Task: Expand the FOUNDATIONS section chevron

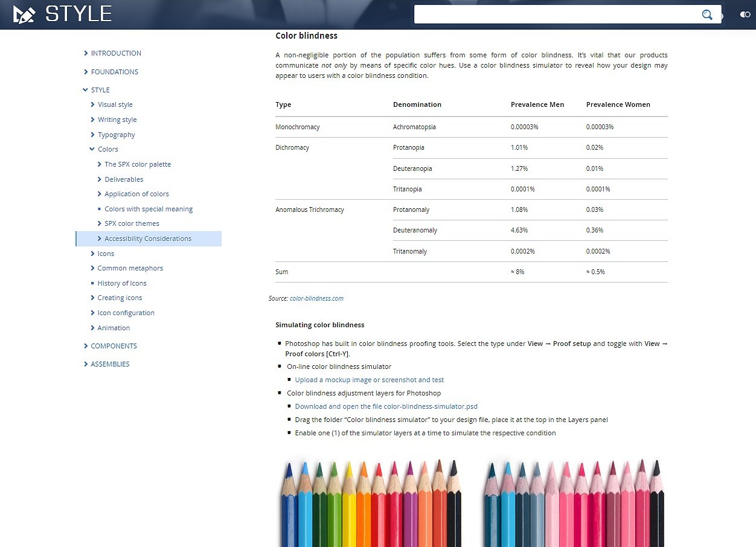Action: [86, 72]
